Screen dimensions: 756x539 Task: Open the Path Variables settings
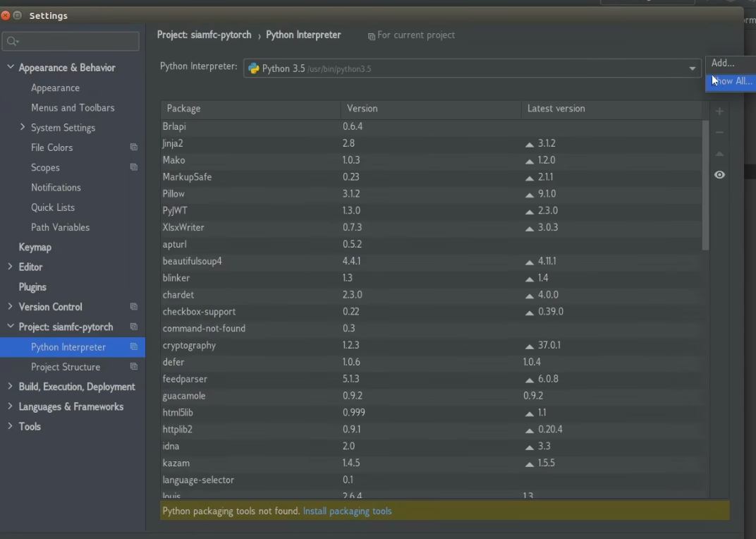tap(60, 226)
